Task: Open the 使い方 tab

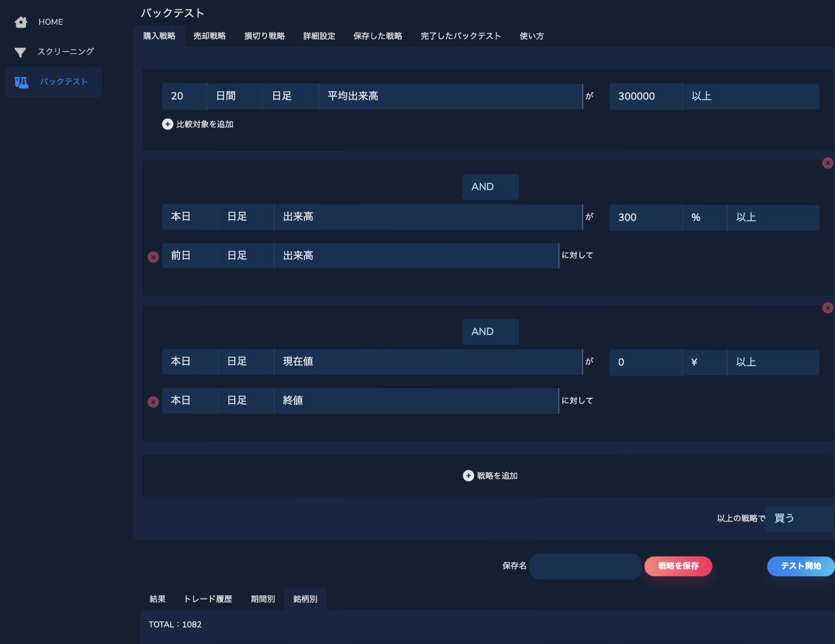Action: click(532, 36)
